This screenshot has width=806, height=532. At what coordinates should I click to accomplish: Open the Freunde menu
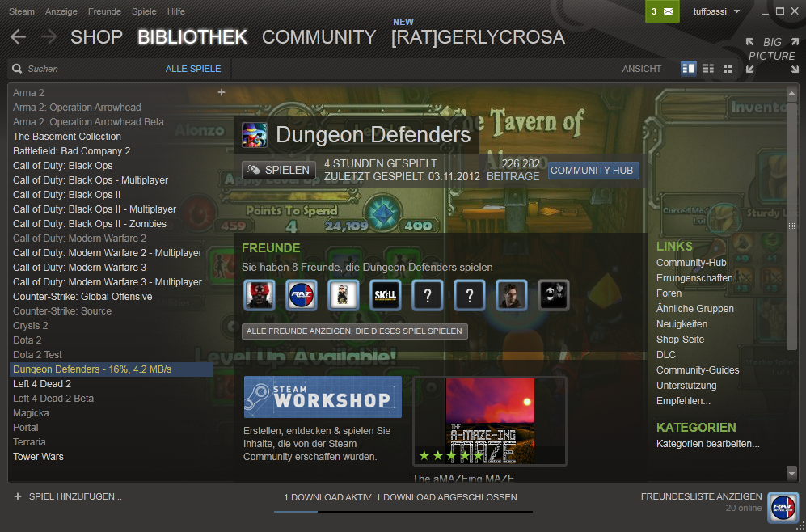coord(104,11)
